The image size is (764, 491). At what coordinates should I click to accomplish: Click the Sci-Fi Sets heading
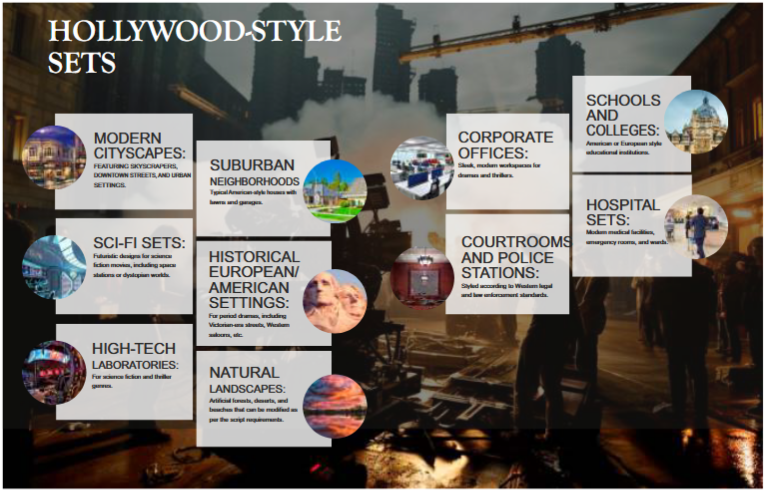[139, 243]
